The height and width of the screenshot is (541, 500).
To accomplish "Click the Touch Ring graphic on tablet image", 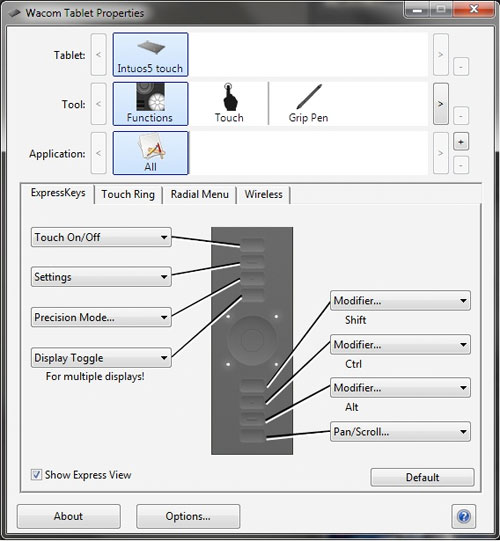I will pyautogui.click(x=252, y=340).
